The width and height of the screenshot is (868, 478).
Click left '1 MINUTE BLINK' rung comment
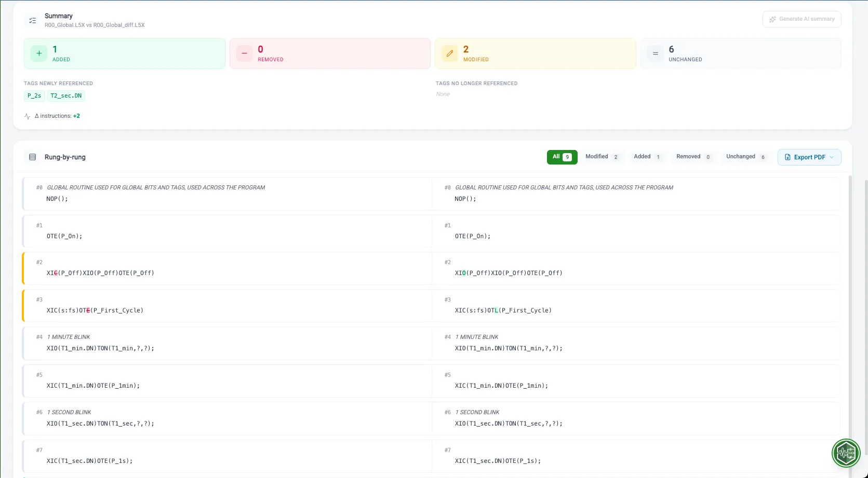[69, 337]
